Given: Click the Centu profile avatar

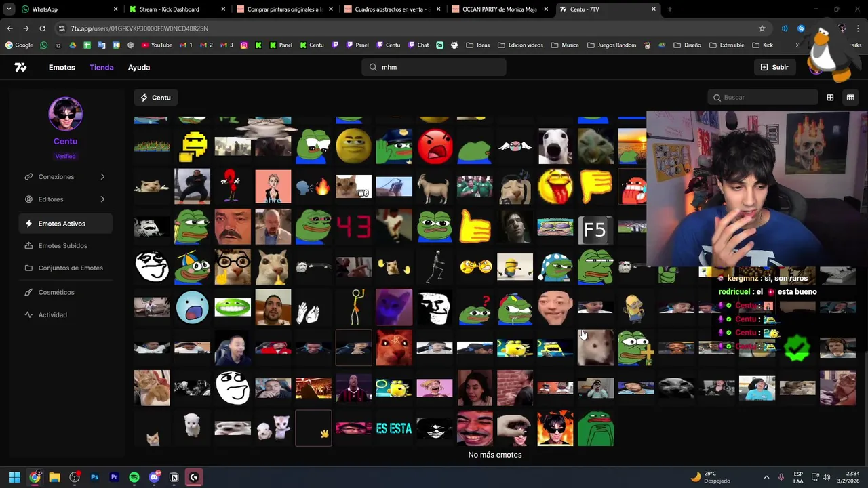Looking at the screenshot, I should tap(66, 114).
